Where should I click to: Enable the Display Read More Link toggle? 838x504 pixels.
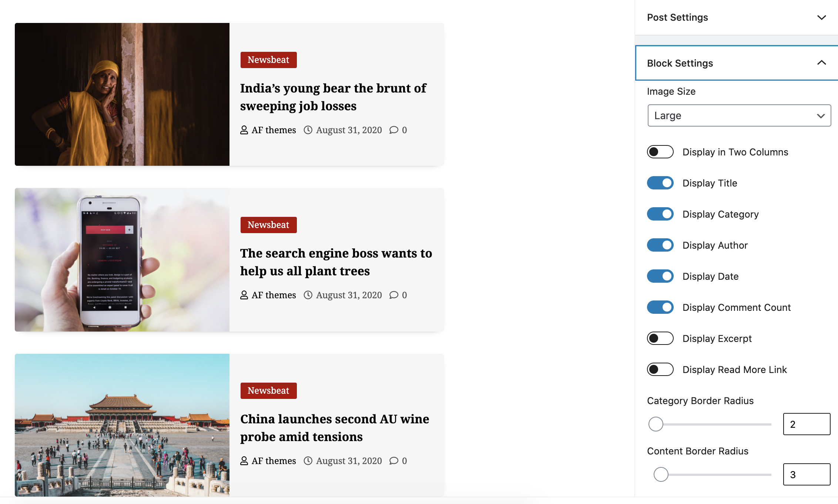[660, 369]
